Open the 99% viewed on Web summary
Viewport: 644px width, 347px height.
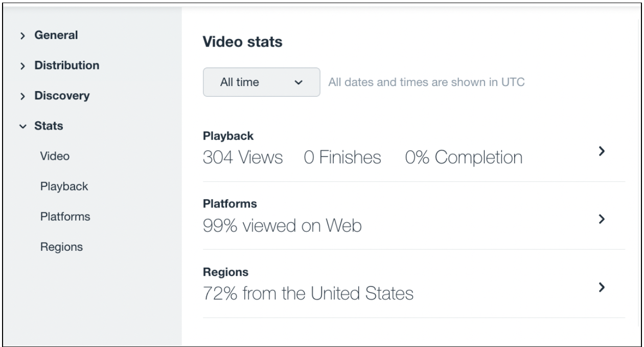282,226
